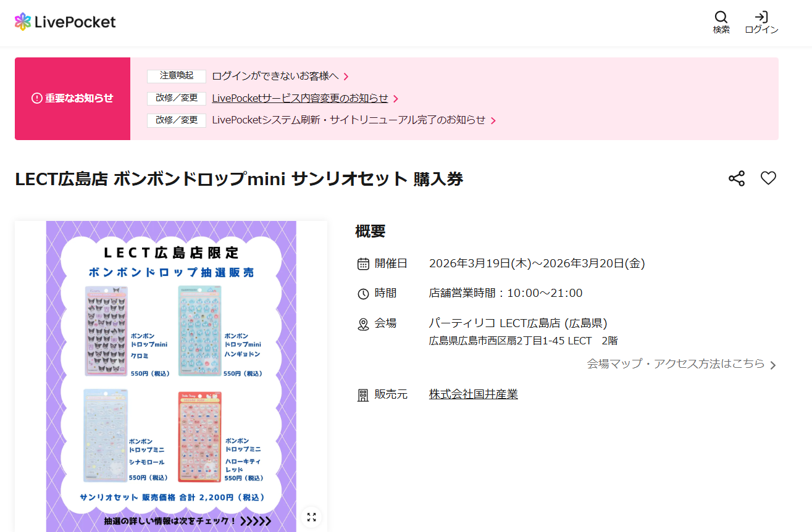Share this event via share icon

click(736, 179)
